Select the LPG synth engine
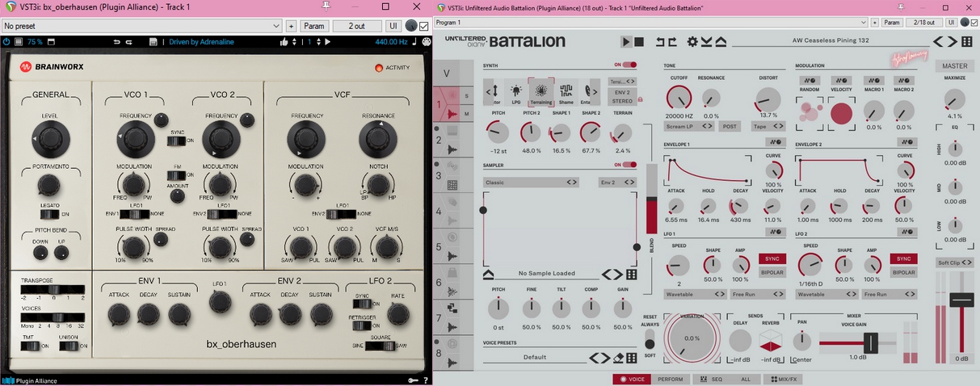 516,92
